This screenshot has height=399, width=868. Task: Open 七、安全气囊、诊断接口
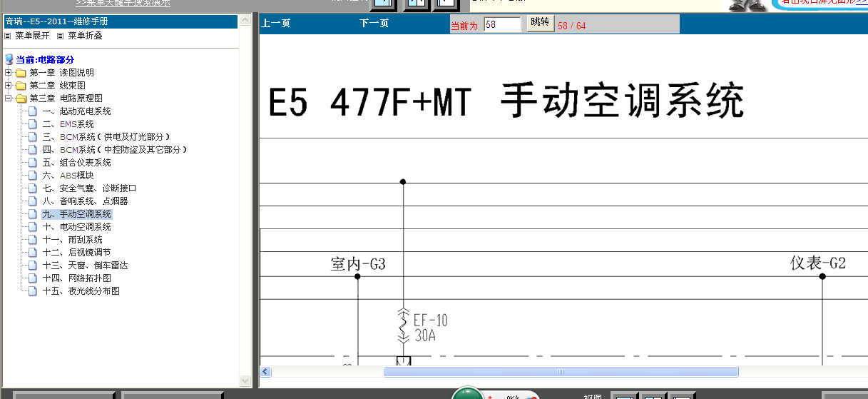pos(89,188)
